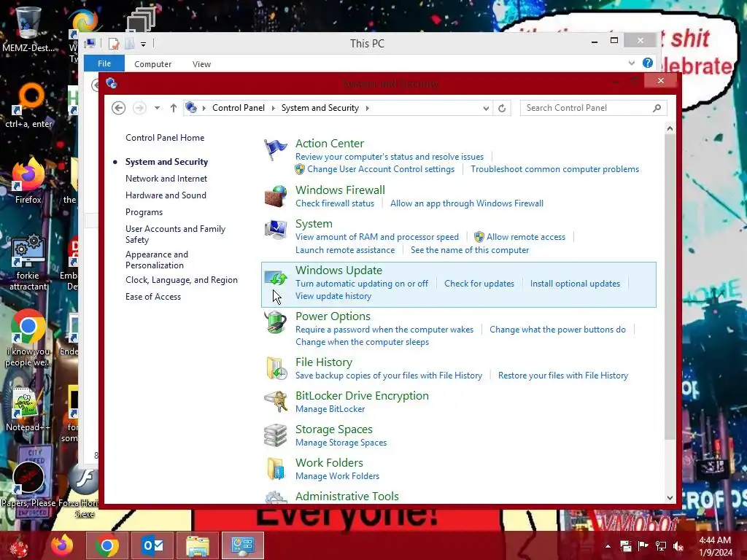This screenshot has height=560, width=747.
Task: Open the File tab in This PC
Action: (104, 63)
